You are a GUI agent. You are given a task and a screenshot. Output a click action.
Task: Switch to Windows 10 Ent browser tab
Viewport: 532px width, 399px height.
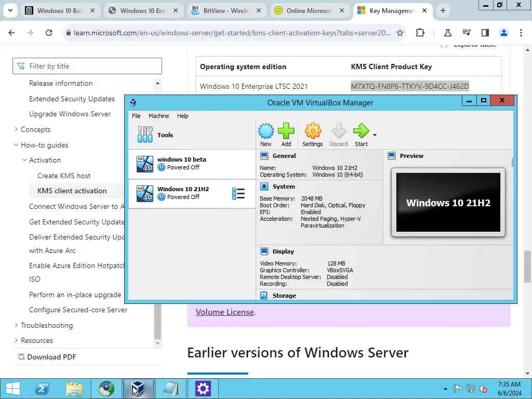(143, 10)
